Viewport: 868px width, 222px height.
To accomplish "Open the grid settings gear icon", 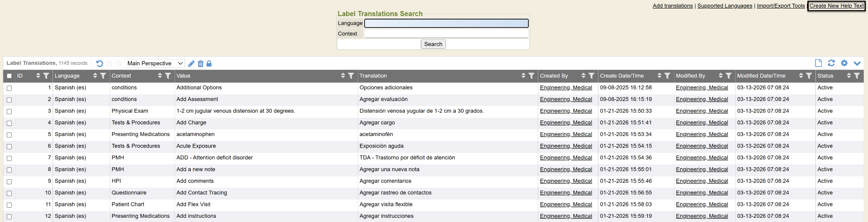I will pyautogui.click(x=844, y=63).
